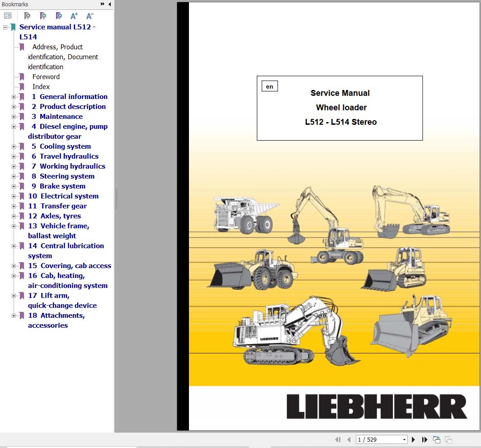Go to previous page
481x448 pixels.
[349, 439]
